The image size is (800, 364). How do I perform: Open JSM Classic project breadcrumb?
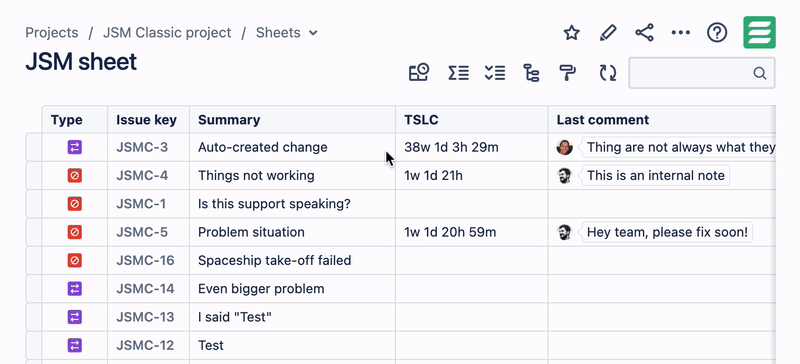coord(167,33)
